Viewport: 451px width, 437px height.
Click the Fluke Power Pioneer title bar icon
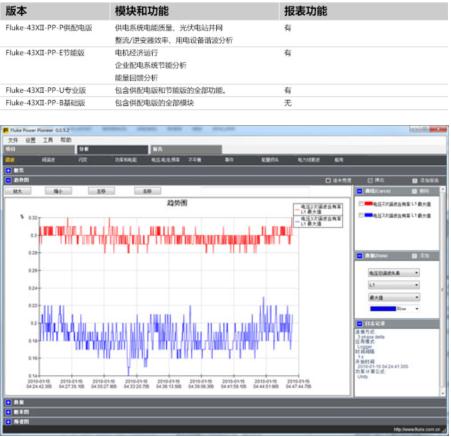tap(6, 130)
